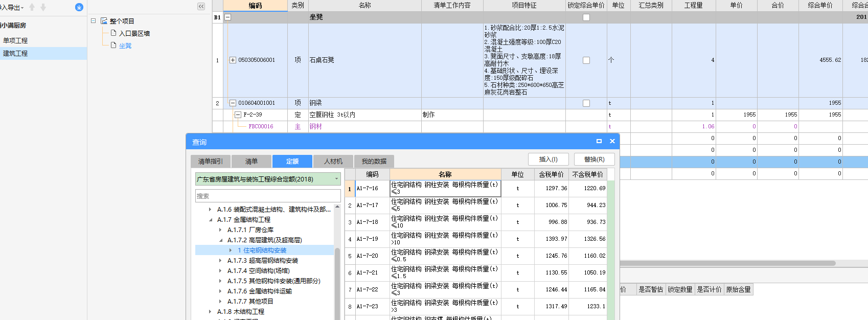Select quota row A1-7-23
This screenshot has width=868, height=320.
click(476, 306)
